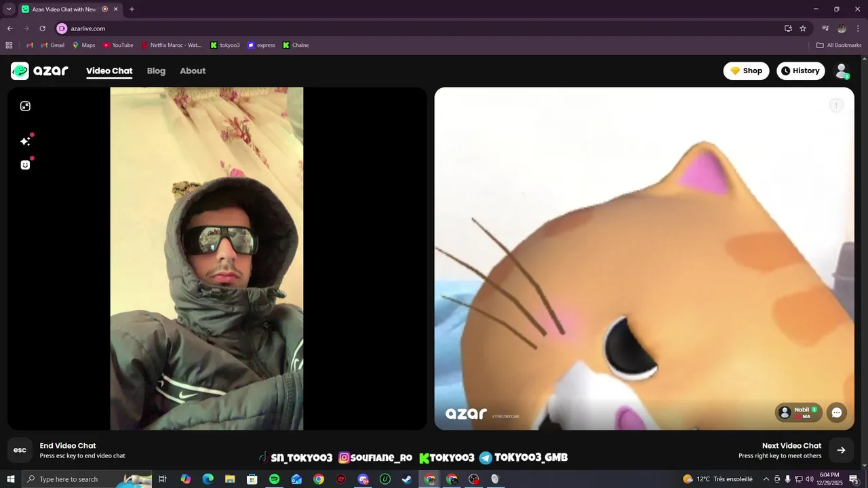
Task: Open the express bookmark
Action: coord(261,45)
